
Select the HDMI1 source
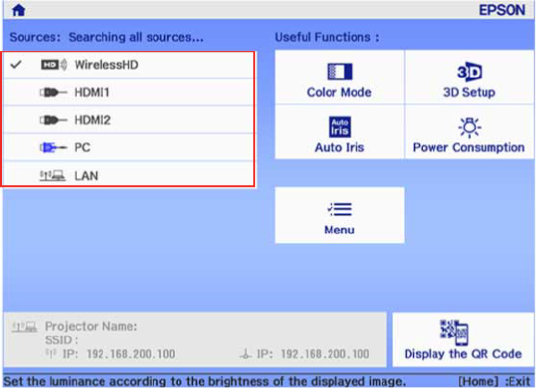point(129,92)
